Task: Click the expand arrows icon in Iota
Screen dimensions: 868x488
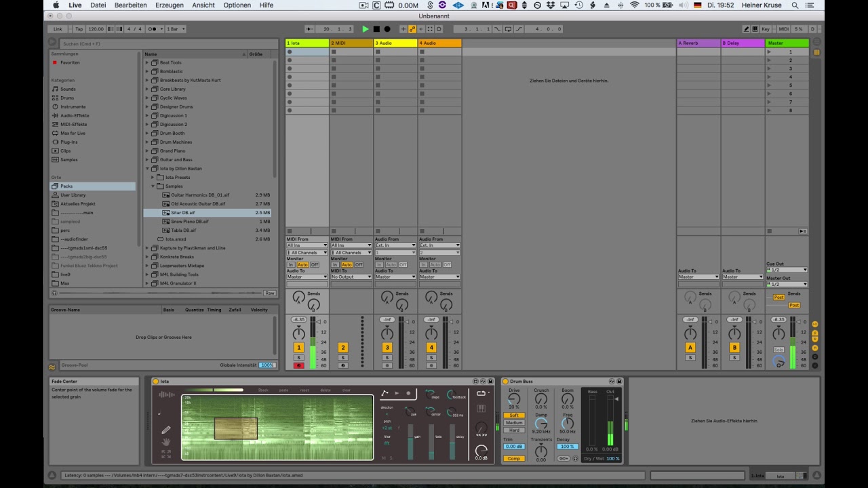Action: [x=166, y=453]
